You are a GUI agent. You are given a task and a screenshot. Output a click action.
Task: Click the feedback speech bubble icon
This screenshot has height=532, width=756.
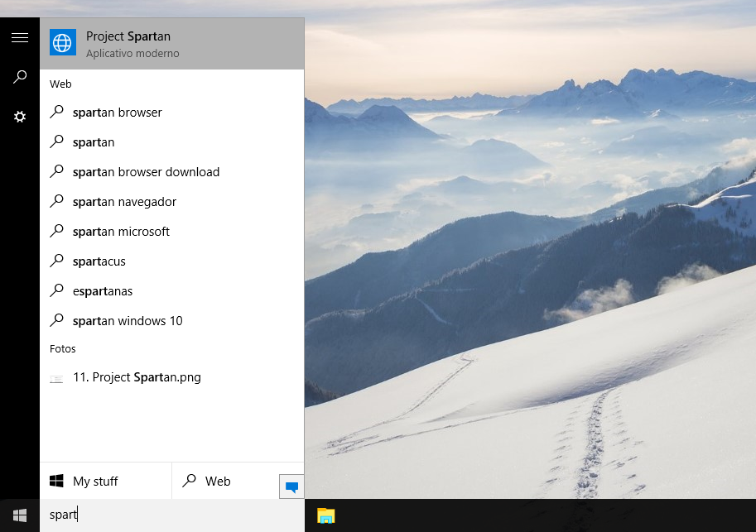[x=291, y=486]
